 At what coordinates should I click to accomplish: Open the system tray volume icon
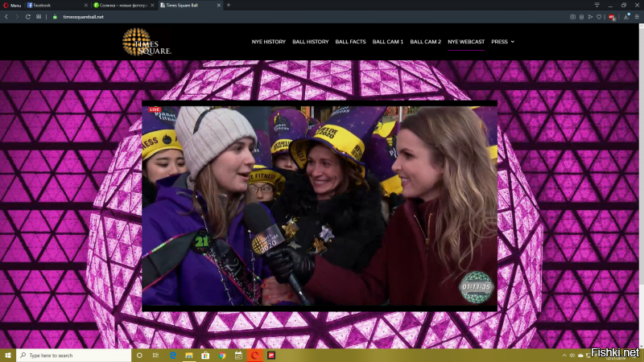572,356
